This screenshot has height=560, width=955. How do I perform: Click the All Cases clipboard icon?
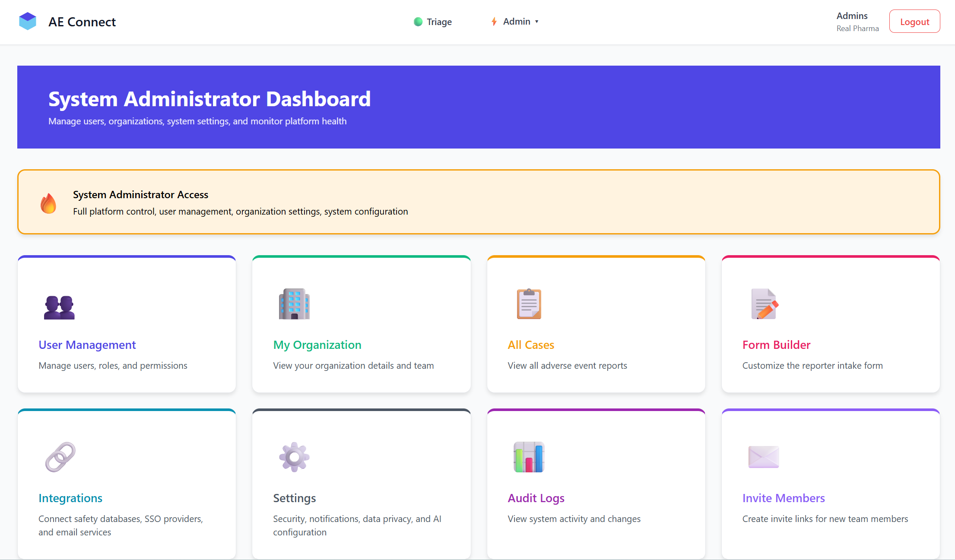(529, 304)
